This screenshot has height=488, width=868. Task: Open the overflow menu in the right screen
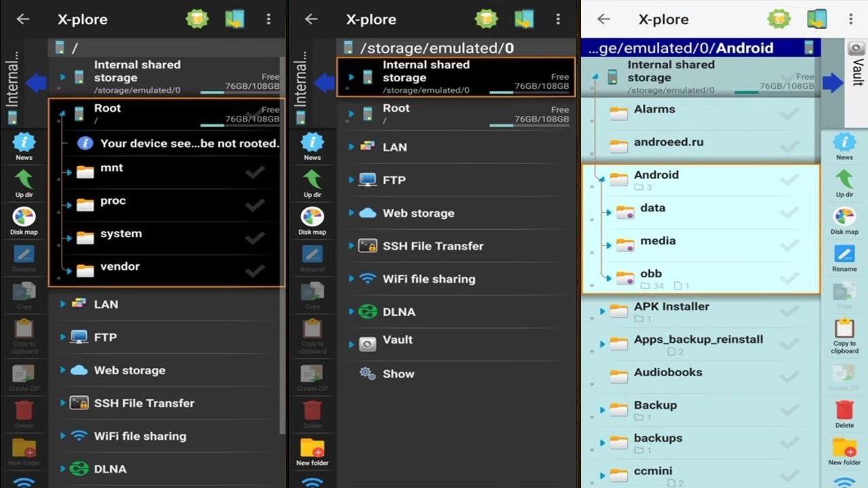point(851,19)
